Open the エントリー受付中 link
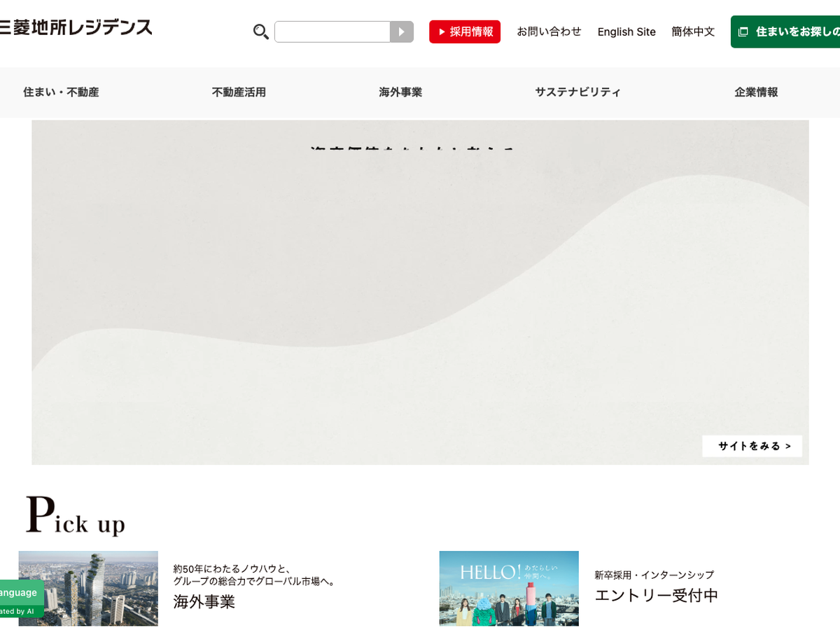This screenshot has width=840, height=630. (656, 596)
